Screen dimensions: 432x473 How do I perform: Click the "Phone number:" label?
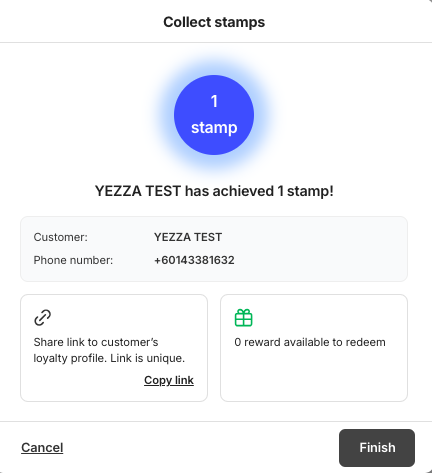click(x=73, y=260)
